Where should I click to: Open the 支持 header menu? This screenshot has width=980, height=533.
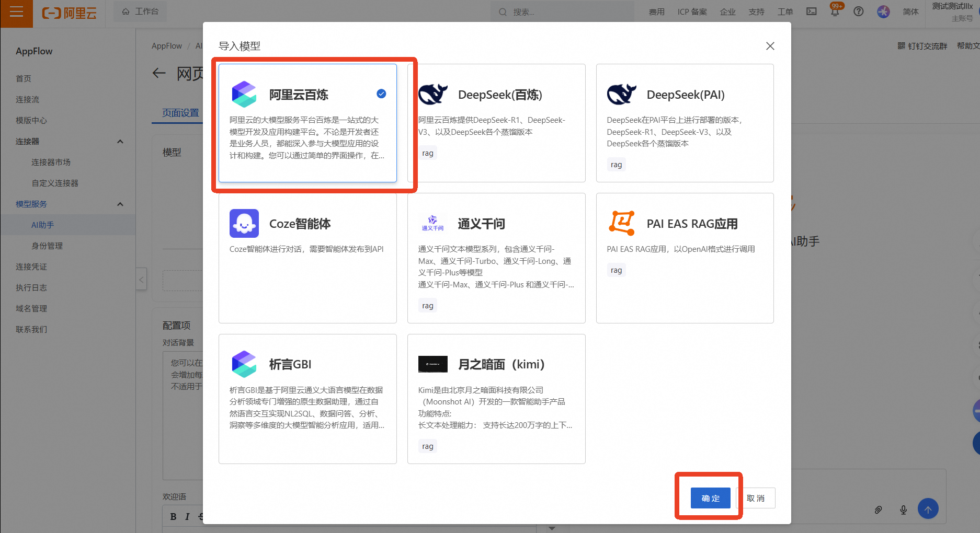pos(757,11)
